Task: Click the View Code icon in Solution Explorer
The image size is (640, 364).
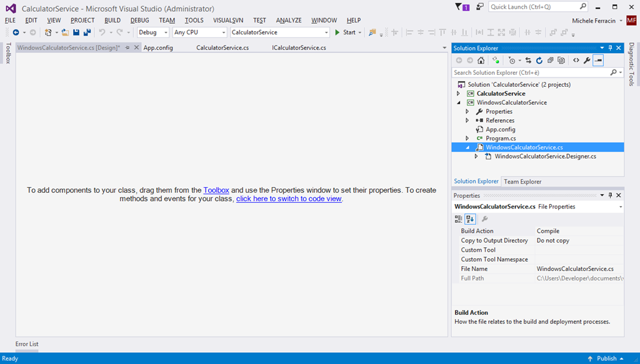Action: coord(576,61)
